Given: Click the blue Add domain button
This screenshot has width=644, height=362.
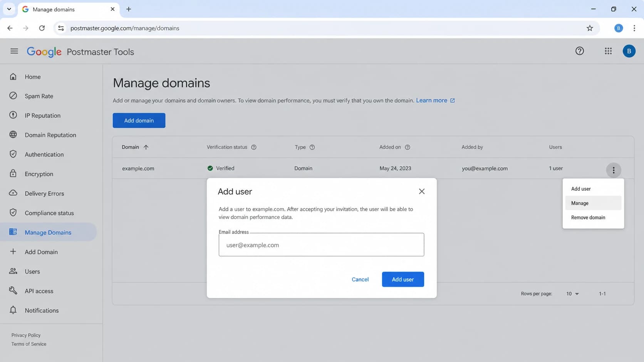Looking at the screenshot, I should [139, 120].
